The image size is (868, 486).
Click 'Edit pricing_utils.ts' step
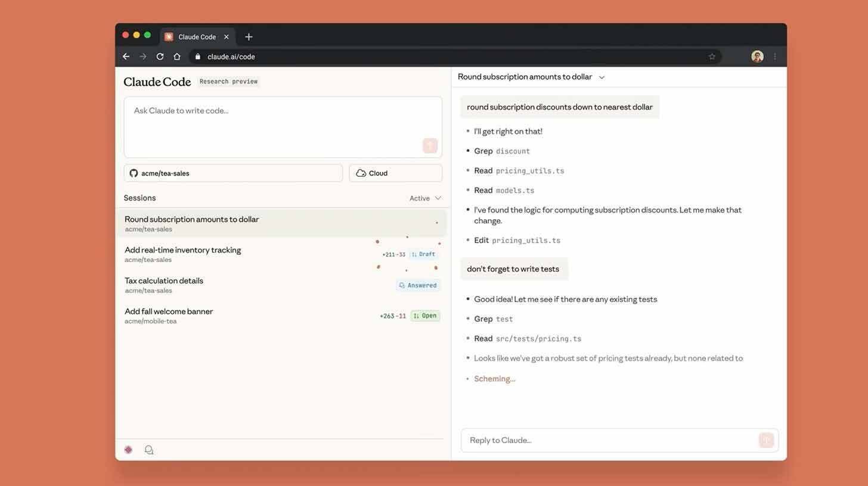(517, 241)
